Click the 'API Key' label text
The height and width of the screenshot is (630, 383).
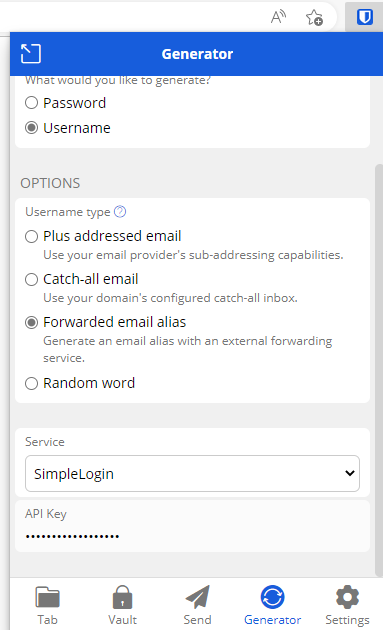(46, 514)
